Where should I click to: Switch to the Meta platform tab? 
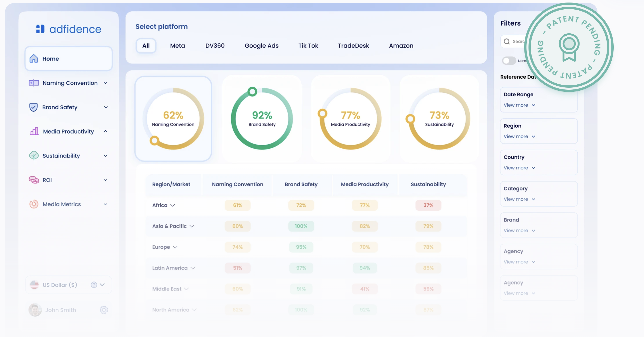[177, 45]
